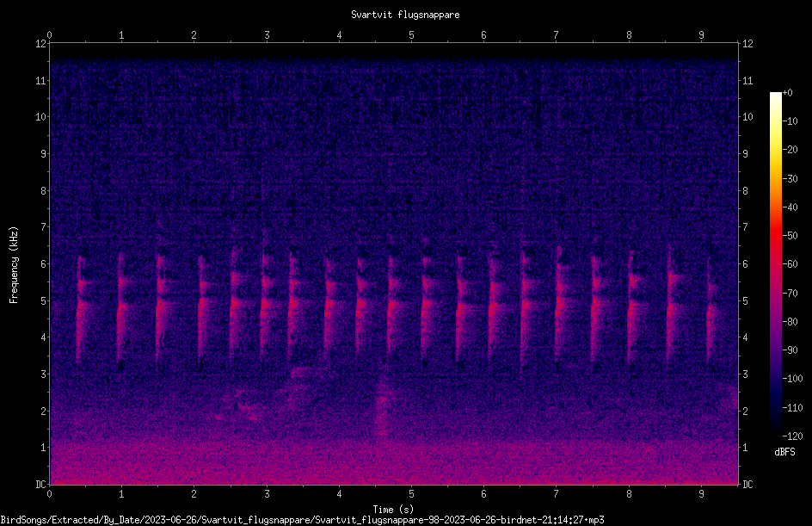Click the '3' tick on the top time axis

pyautogui.click(x=267, y=35)
